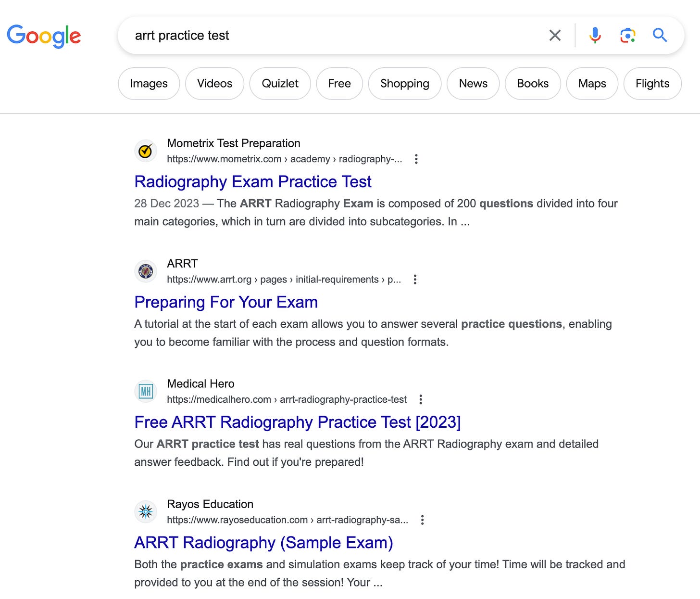This screenshot has width=700, height=599.
Task: Clear the search query with X icon
Action: pyautogui.click(x=555, y=35)
